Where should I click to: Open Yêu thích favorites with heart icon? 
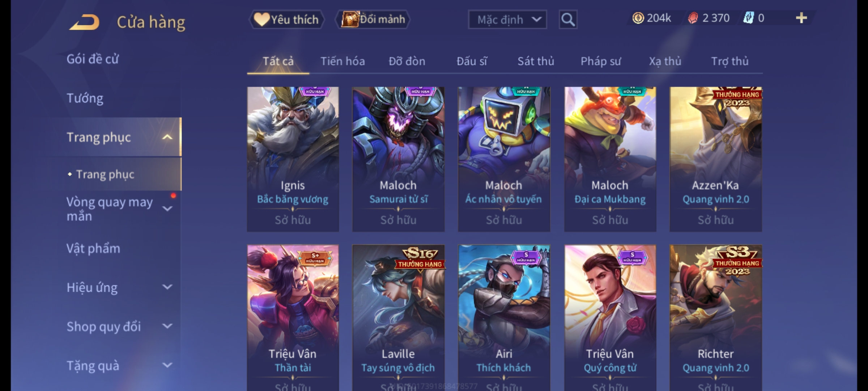pos(286,20)
